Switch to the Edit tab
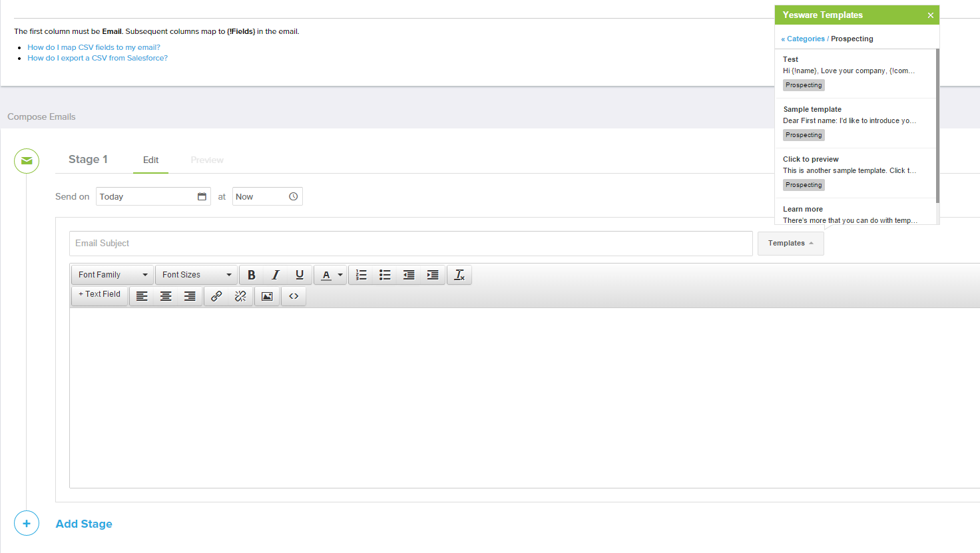980x553 pixels. click(150, 160)
